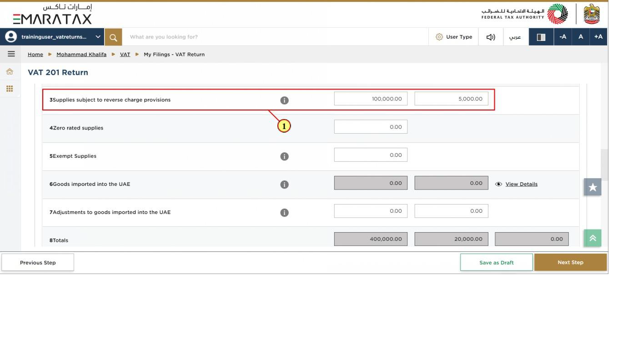
Task: Go to home via sidebar house icon
Action: [x=10, y=71]
